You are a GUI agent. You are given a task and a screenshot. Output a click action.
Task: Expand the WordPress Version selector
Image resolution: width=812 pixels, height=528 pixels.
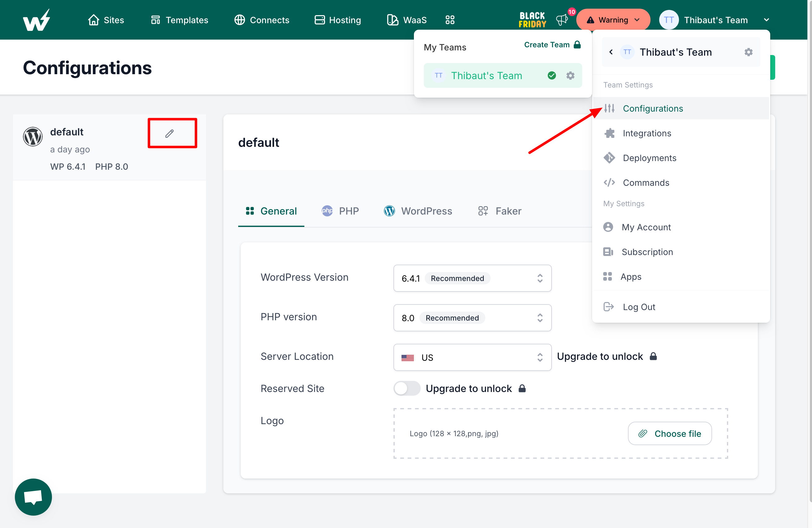click(x=540, y=278)
